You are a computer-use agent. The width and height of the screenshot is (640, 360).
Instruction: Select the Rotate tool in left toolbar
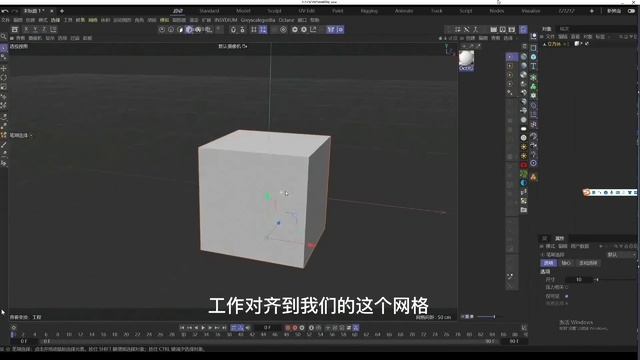click(4, 78)
